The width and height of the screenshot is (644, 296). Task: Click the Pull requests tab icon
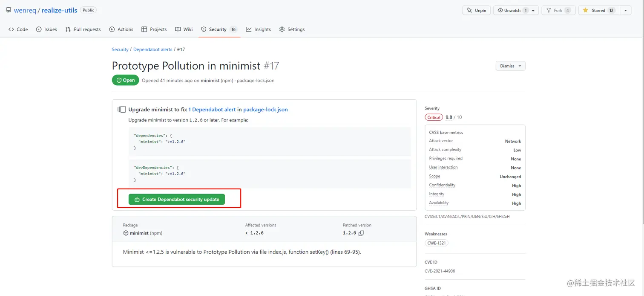click(x=68, y=29)
